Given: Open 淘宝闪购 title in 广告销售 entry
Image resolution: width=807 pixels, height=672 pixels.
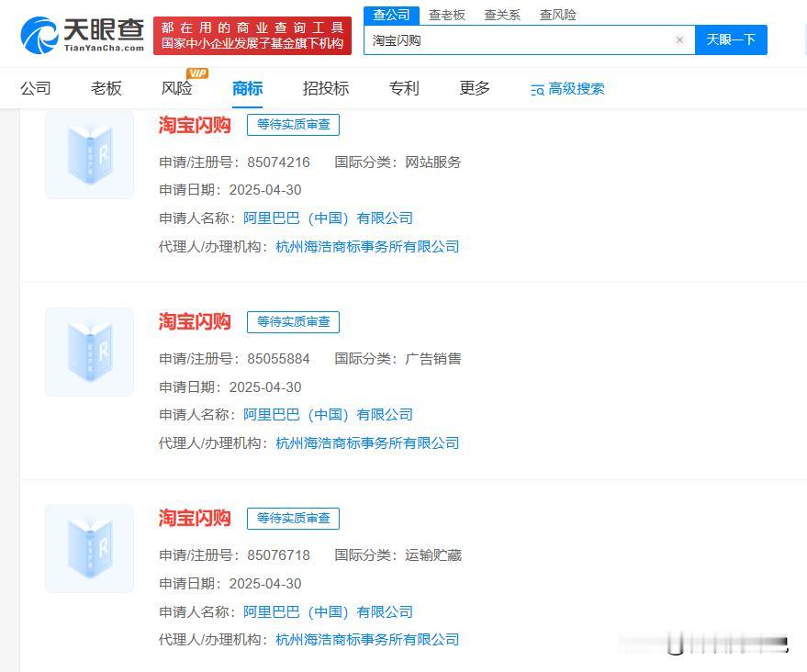Looking at the screenshot, I should [x=195, y=321].
